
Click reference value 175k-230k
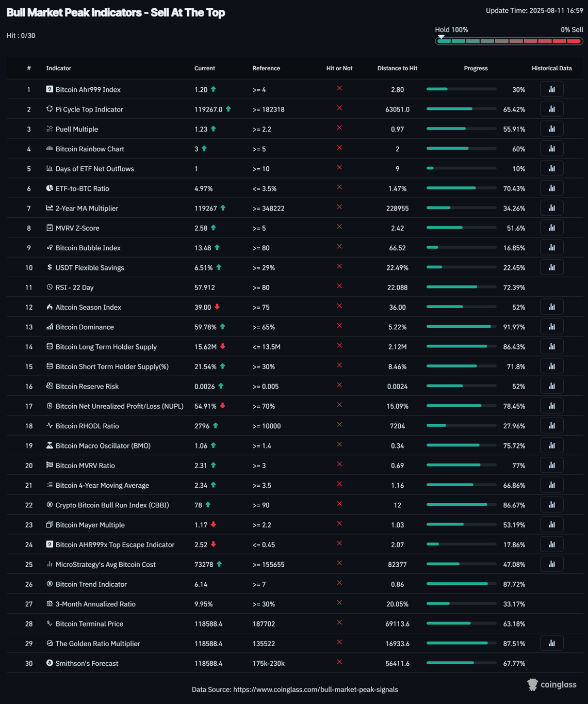[x=268, y=664]
